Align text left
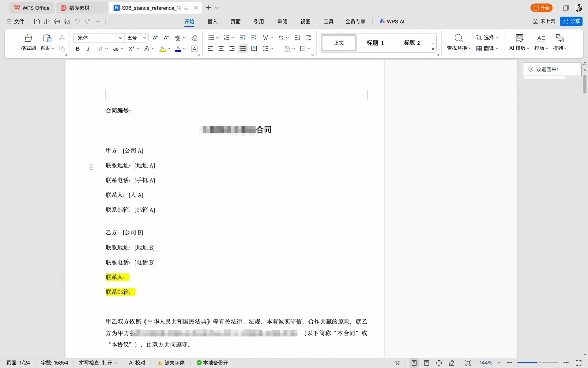 click(210, 49)
